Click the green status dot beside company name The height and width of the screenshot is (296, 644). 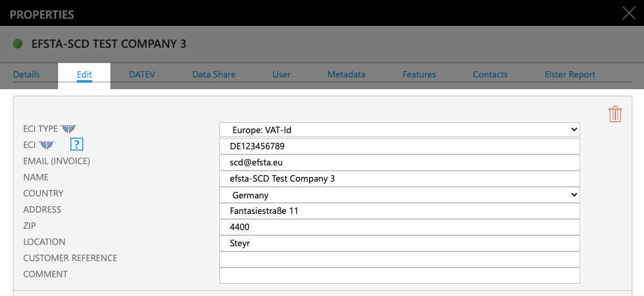(17, 44)
